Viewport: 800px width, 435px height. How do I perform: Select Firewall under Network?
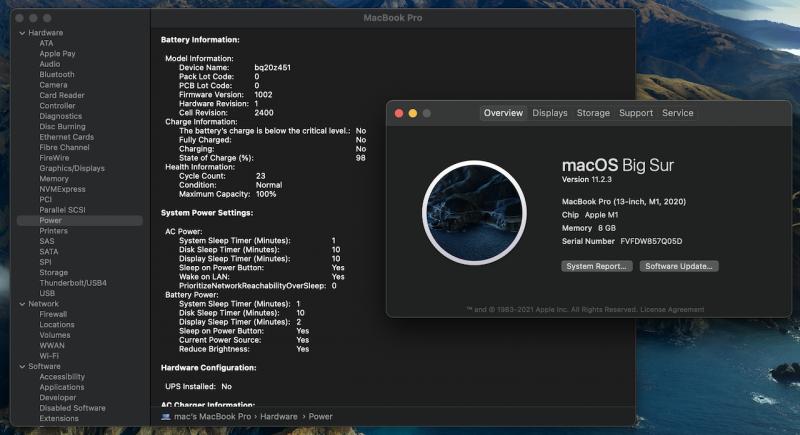[x=53, y=315]
